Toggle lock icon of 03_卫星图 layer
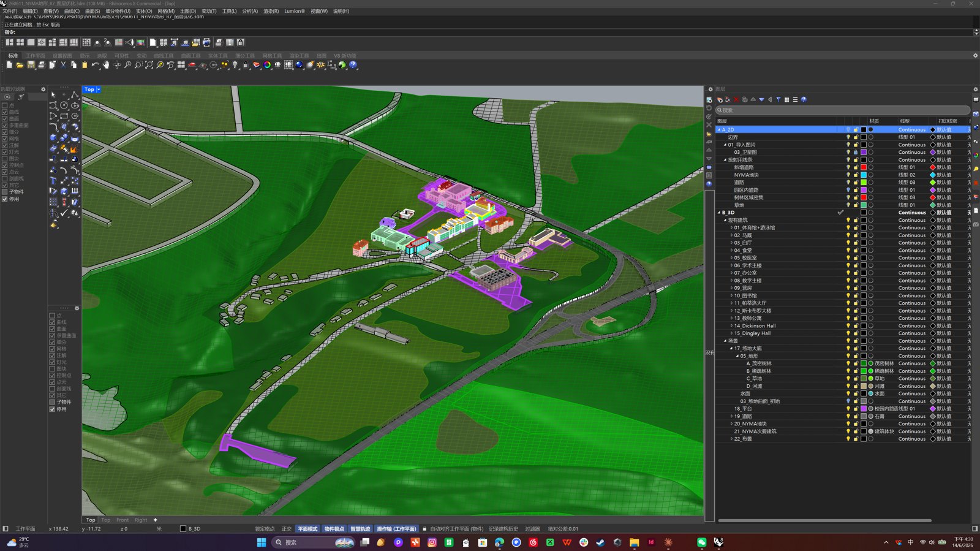The height and width of the screenshot is (551, 980). [856, 152]
